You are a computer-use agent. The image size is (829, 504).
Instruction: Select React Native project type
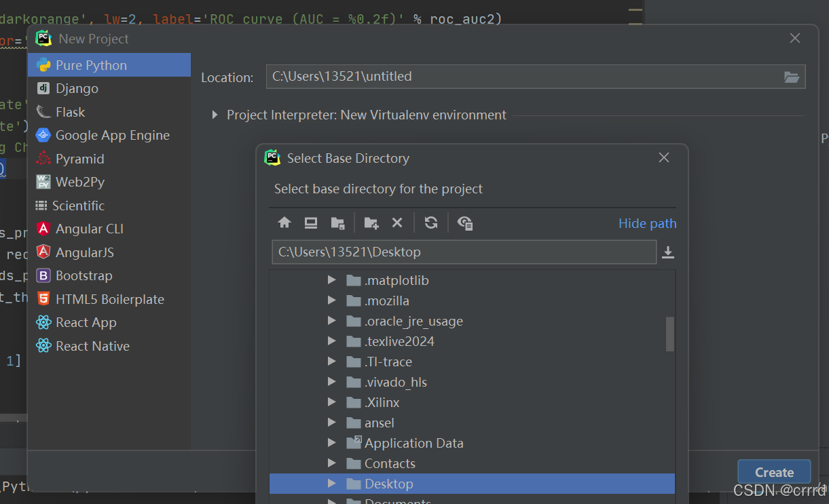coord(109,346)
